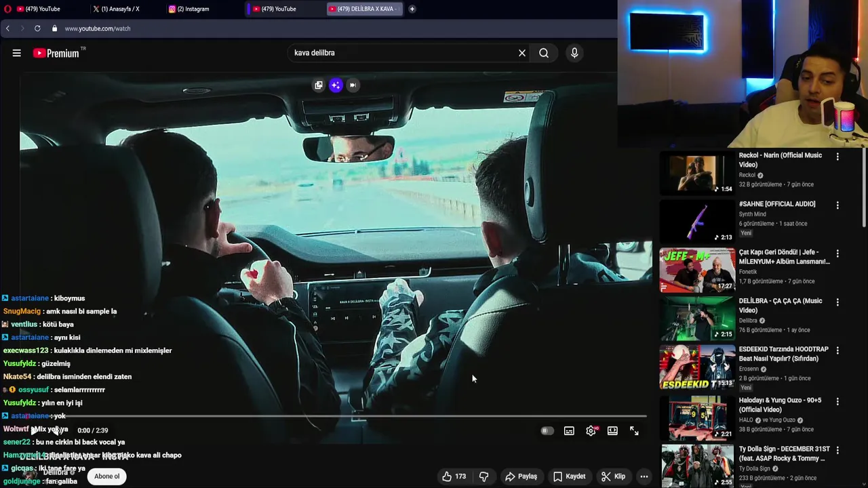868x488 pixels.
Task: Toggle the autoplay switch in player
Action: click(547, 430)
